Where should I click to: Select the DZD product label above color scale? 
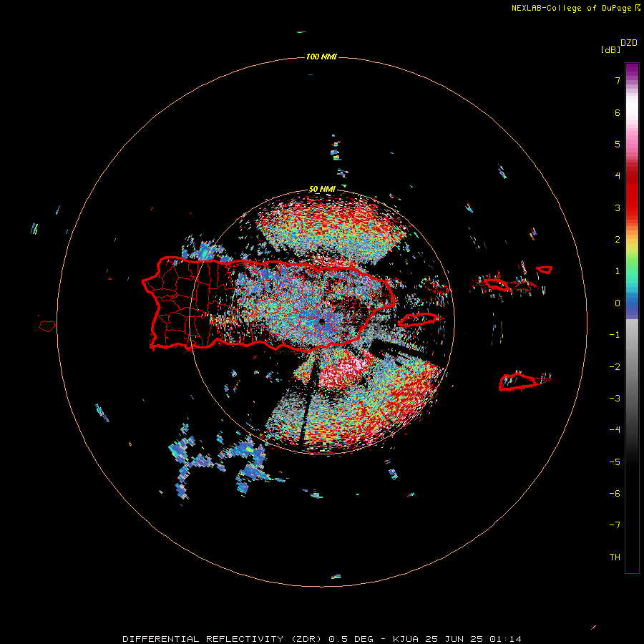tap(628, 43)
